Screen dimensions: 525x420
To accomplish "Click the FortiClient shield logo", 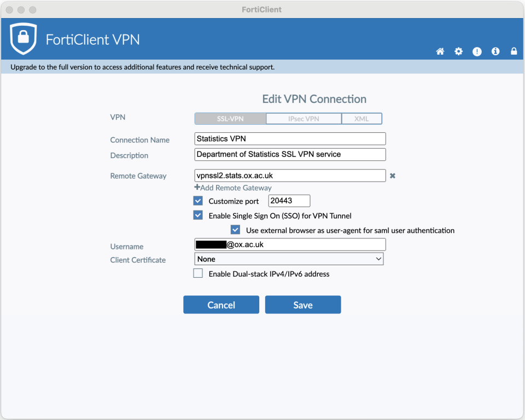I will click(x=23, y=39).
